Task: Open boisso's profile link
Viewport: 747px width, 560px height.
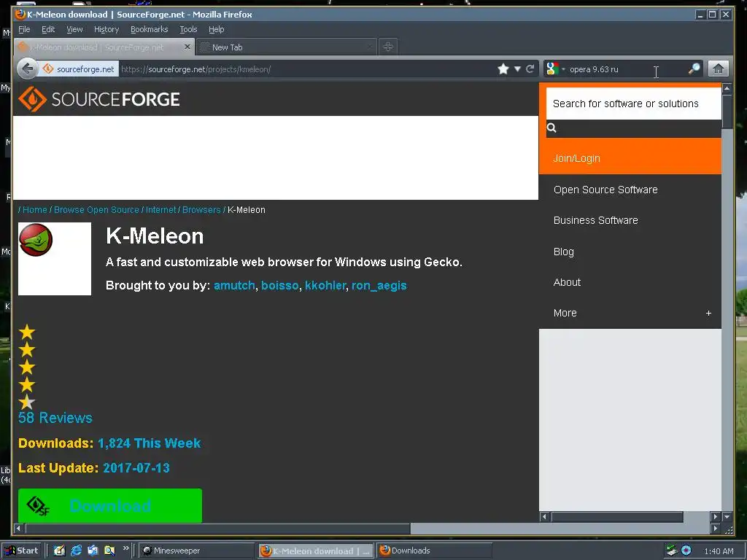Action: click(279, 285)
